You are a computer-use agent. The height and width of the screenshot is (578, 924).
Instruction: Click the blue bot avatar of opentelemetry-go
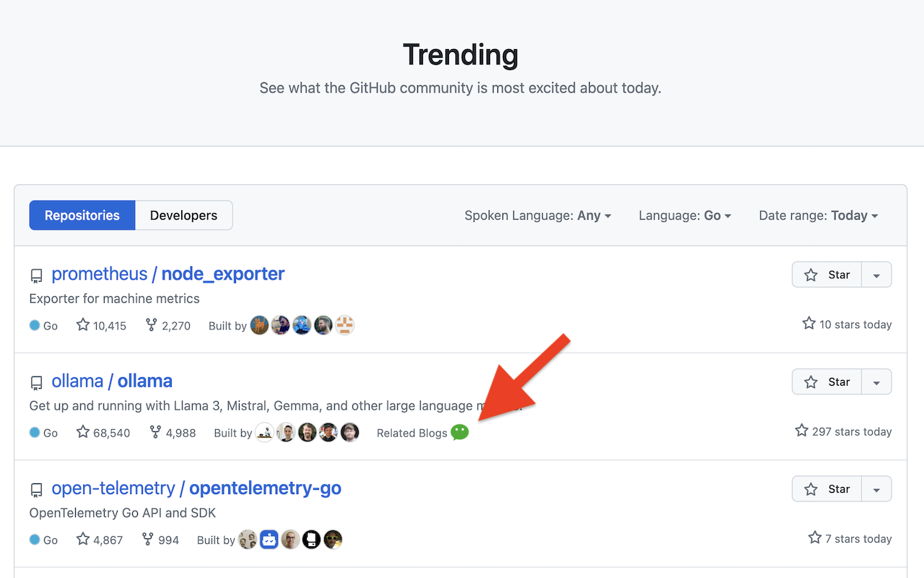[x=269, y=539]
